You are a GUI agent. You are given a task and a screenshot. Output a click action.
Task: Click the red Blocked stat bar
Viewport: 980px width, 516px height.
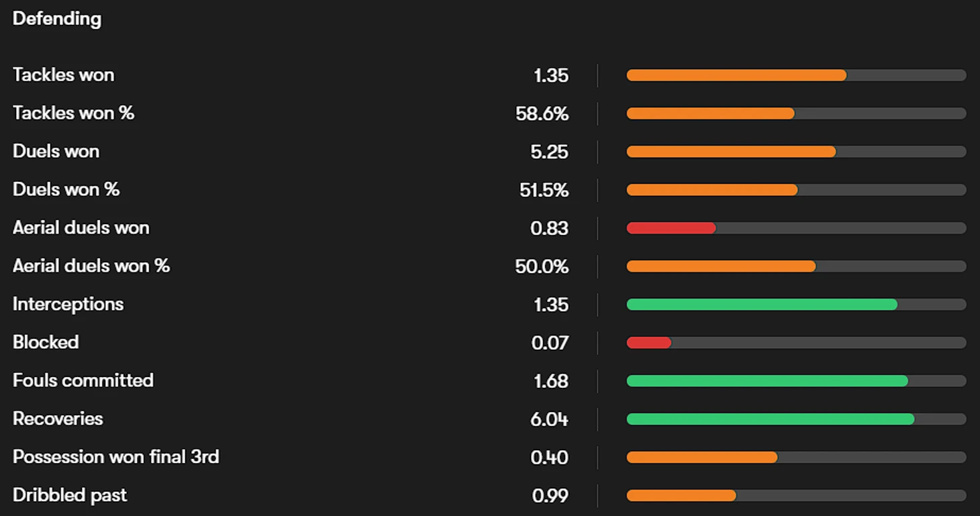(649, 343)
